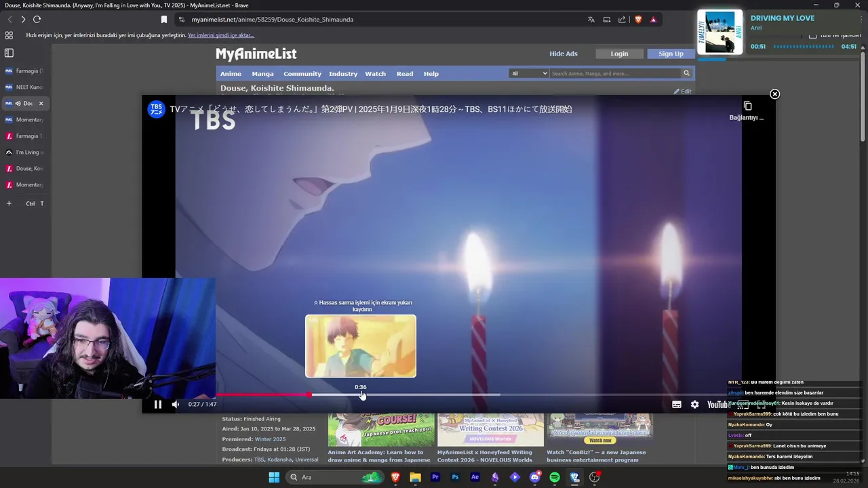Click the address bar URL

click(273, 20)
